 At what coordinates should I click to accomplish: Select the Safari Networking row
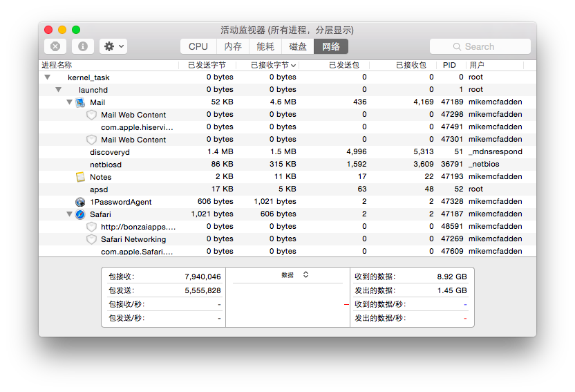[x=287, y=239]
